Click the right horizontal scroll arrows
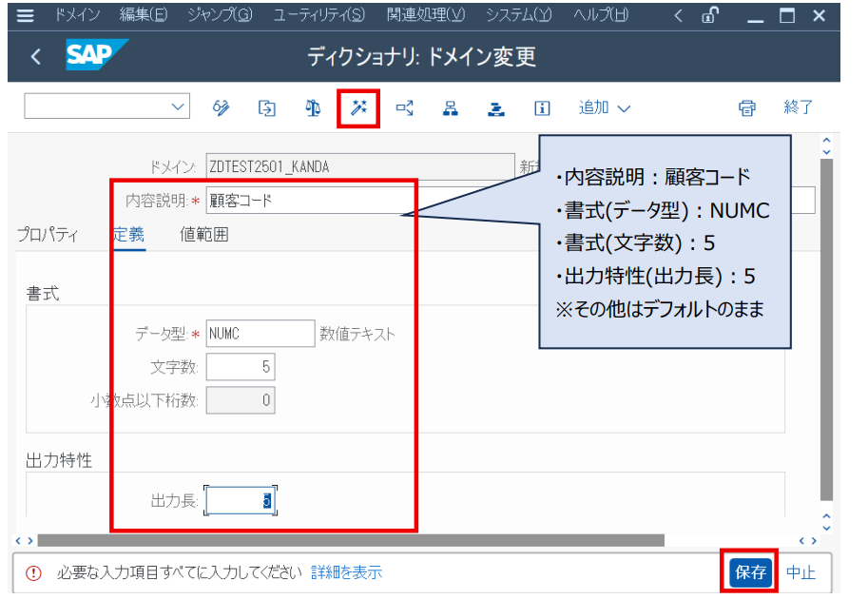 808,540
